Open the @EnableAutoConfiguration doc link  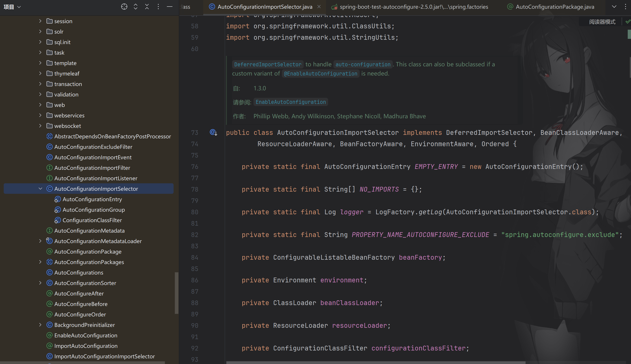(321, 74)
